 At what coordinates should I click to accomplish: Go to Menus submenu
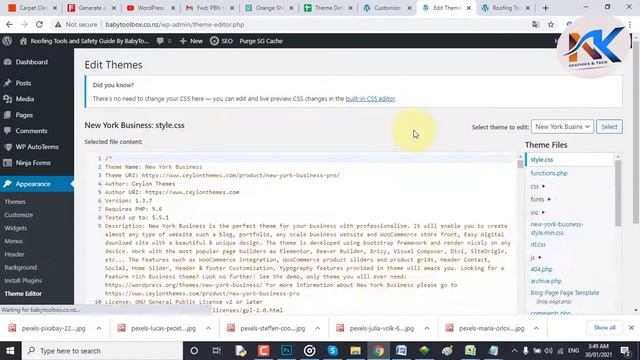click(14, 241)
